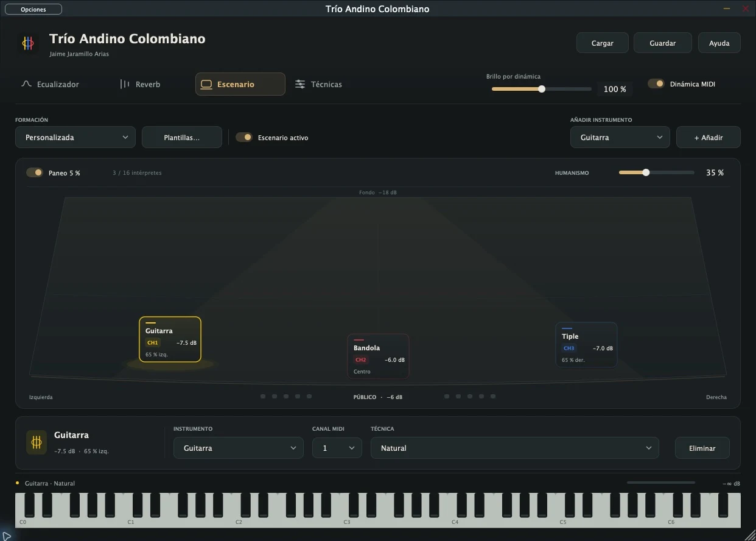This screenshot has height=541, width=756.
Task: Click the Técnicas sliders icon
Action: click(300, 84)
